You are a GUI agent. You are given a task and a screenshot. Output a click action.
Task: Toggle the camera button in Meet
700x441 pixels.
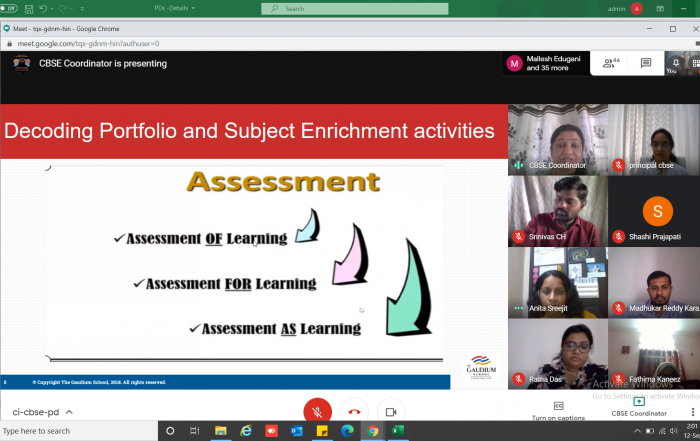pyautogui.click(x=391, y=411)
